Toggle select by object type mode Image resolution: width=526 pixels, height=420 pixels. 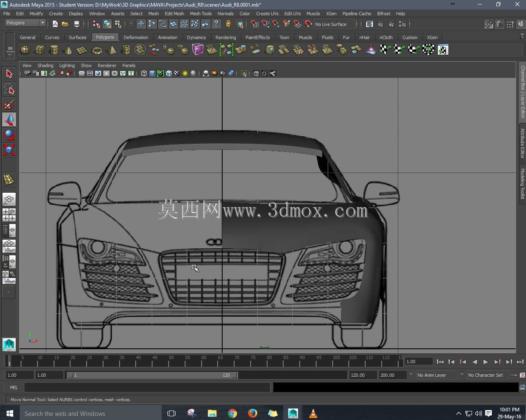coord(107,24)
